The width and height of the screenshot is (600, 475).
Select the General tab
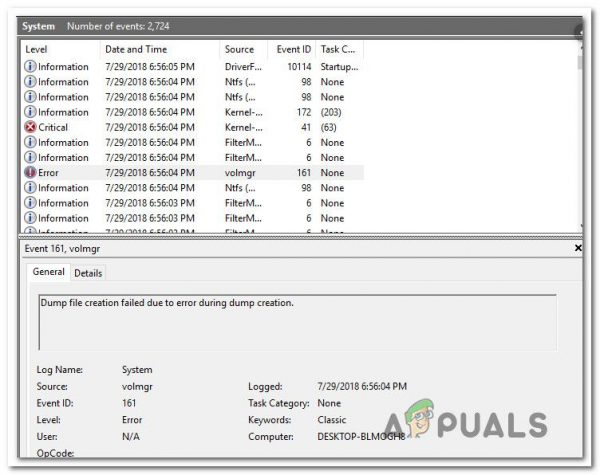click(x=48, y=272)
